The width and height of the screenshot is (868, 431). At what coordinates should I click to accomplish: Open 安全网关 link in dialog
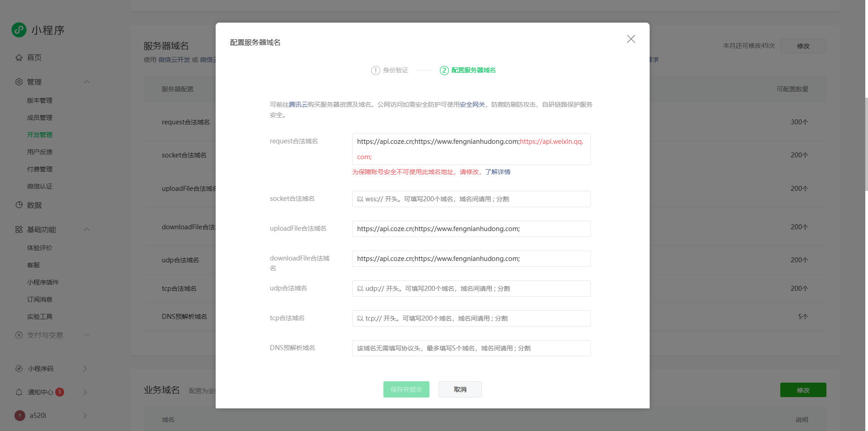472,104
